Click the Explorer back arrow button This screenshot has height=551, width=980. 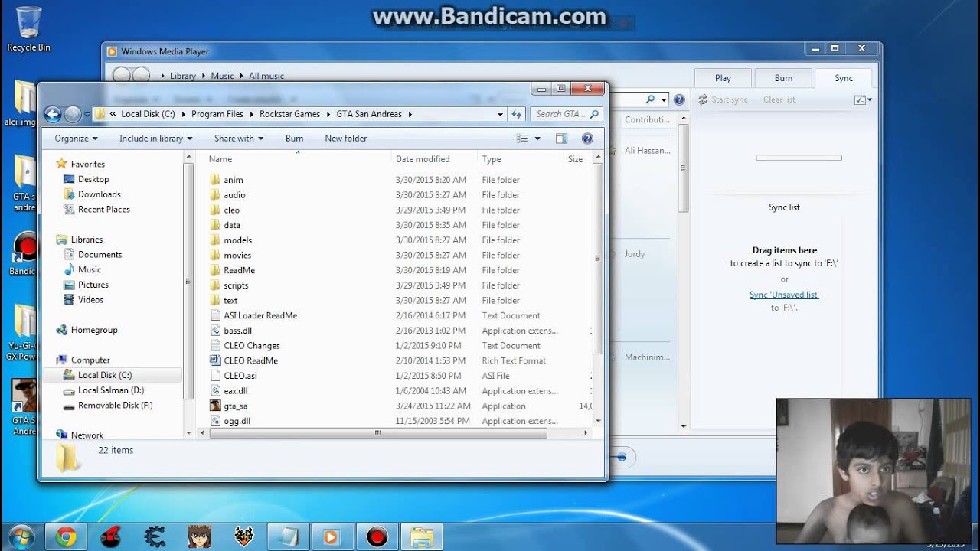point(53,115)
